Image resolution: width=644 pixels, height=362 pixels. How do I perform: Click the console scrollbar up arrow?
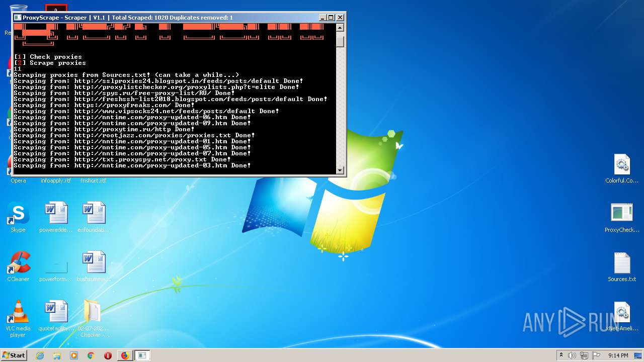[340, 28]
